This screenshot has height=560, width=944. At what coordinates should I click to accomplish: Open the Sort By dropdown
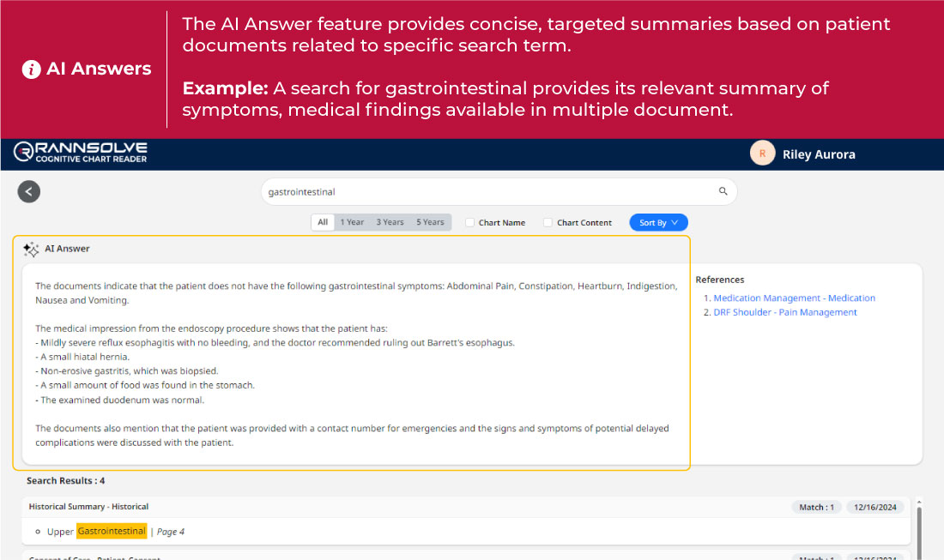point(658,223)
